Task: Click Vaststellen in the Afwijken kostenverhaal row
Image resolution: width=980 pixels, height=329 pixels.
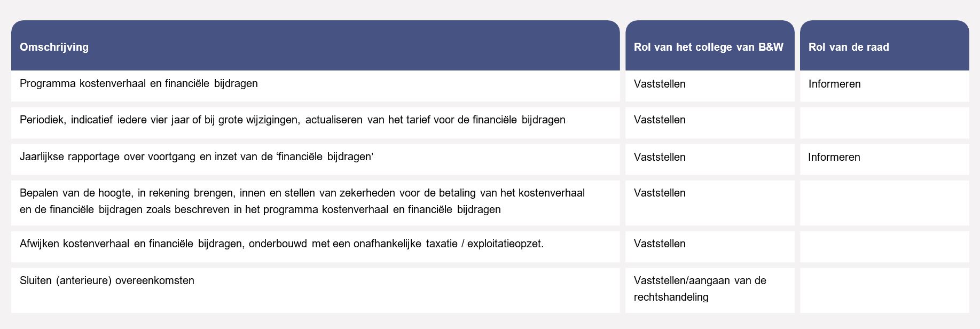Action: tap(660, 244)
